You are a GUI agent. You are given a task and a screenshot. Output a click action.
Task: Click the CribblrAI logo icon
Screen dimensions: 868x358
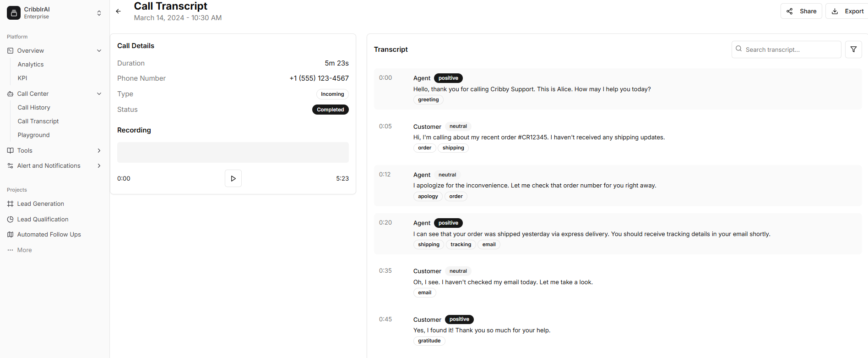(x=14, y=13)
